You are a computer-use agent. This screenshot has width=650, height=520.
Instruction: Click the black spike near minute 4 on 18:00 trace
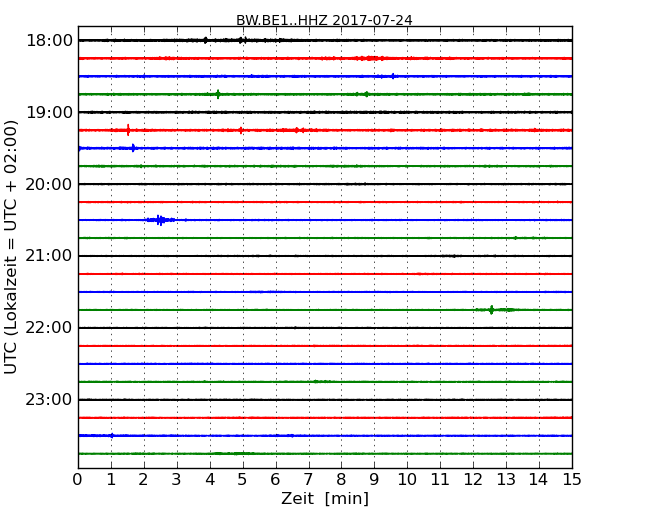pyautogui.click(x=206, y=40)
